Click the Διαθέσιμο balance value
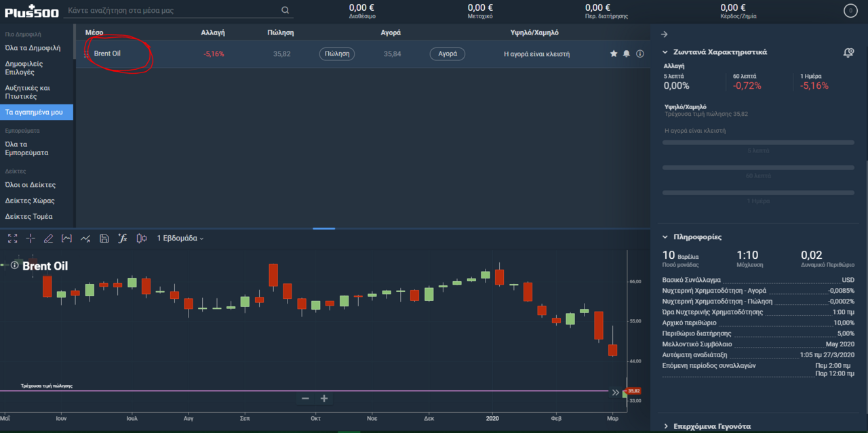868x433 pixels. [362, 7]
